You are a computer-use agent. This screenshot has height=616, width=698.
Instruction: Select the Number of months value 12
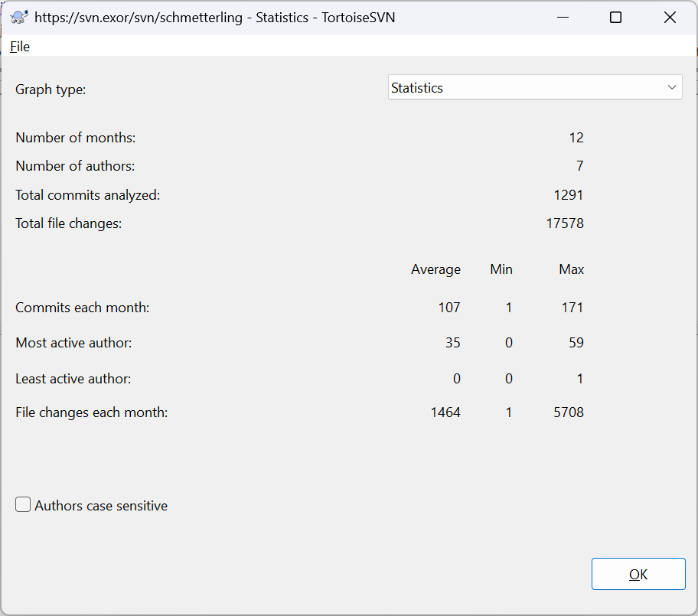click(576, 138)
